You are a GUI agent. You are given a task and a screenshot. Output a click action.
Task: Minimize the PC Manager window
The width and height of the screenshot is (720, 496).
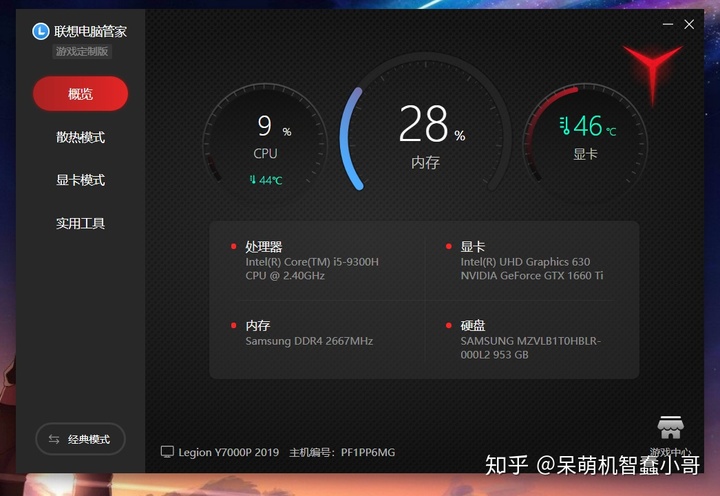[668, 24]
